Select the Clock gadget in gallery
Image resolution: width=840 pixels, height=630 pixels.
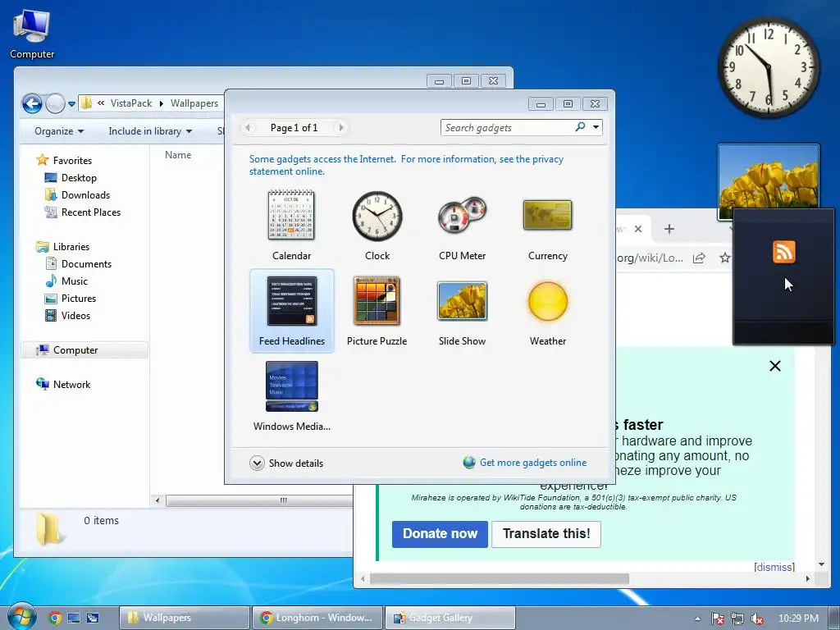377,226
